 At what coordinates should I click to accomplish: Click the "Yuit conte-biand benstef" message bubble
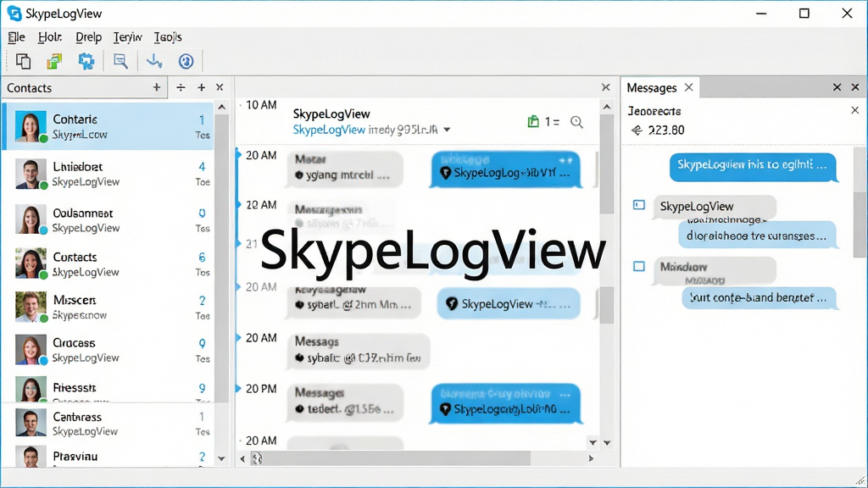pos(759,298)
